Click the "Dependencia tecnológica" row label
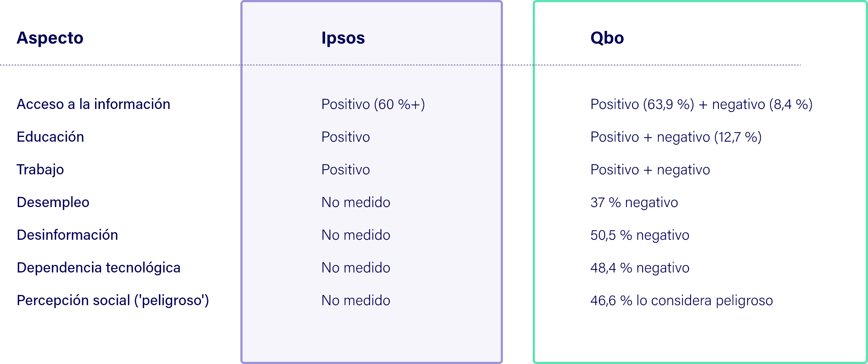 click(x=99, y=268)
